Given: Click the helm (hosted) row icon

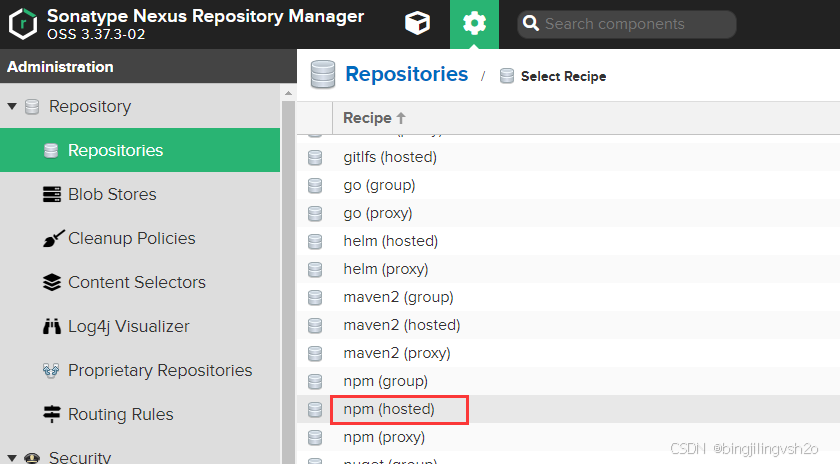Looking at the screenshot, I should [x=315, y=241].
